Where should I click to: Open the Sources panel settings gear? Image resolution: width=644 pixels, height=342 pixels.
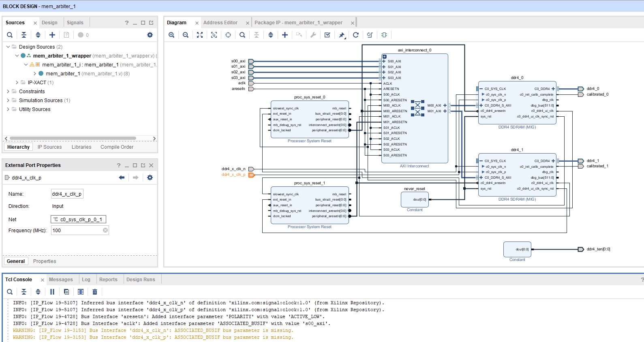(x=150, y=35)
